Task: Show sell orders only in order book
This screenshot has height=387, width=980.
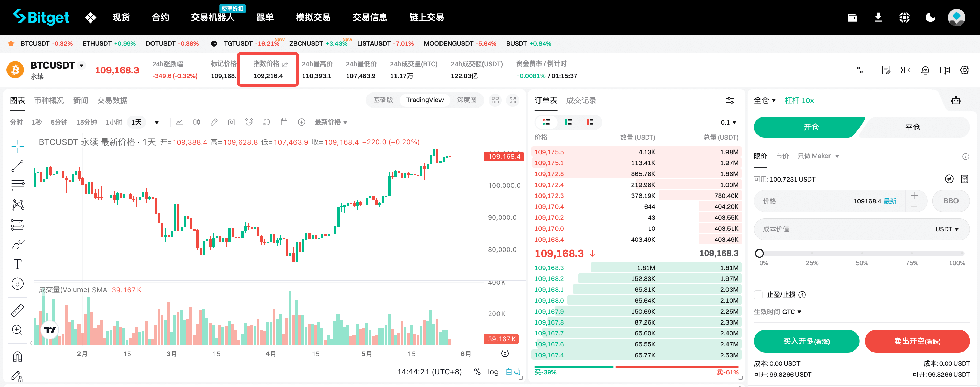Action: click(590, 122)
